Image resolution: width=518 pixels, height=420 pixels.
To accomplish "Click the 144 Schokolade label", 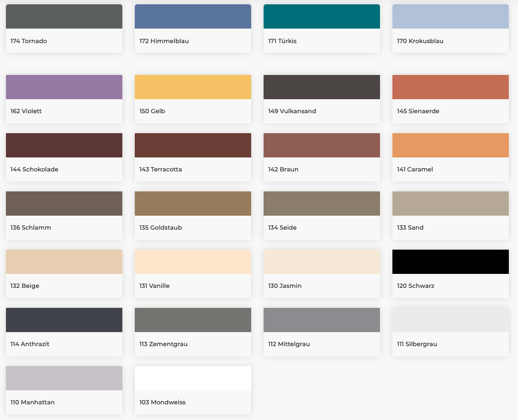I will [34, 169].
